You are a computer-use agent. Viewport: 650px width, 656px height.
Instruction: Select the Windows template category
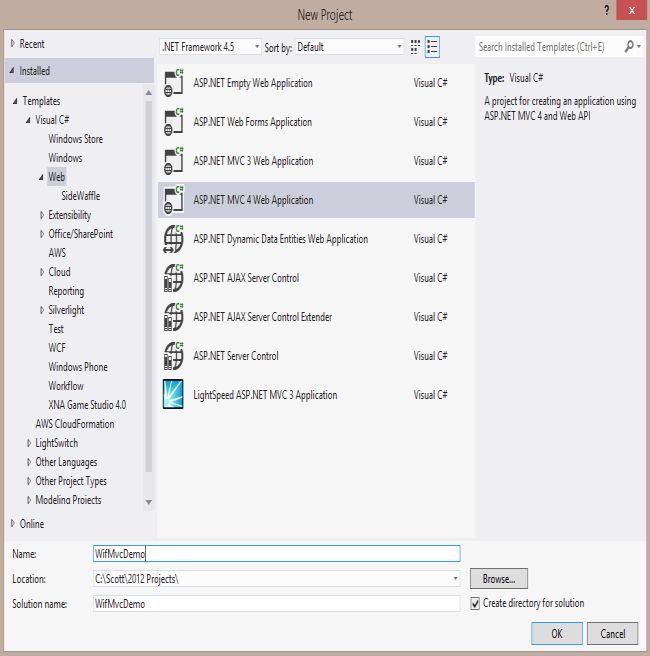point(65,158)
